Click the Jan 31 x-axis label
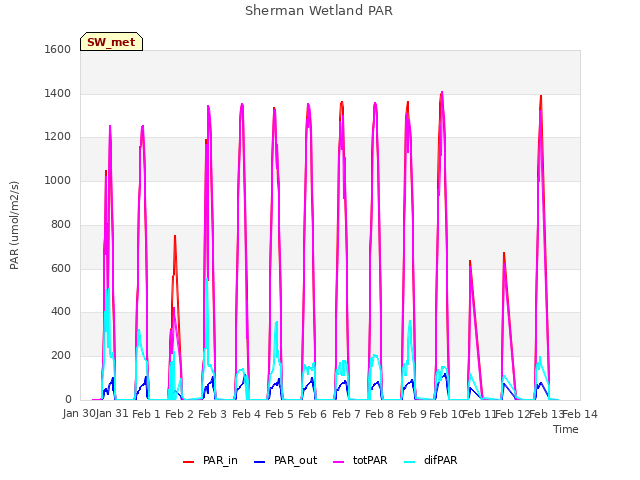Image resolution: width=640 pixels, height=480 pixels. click(112, 414)
